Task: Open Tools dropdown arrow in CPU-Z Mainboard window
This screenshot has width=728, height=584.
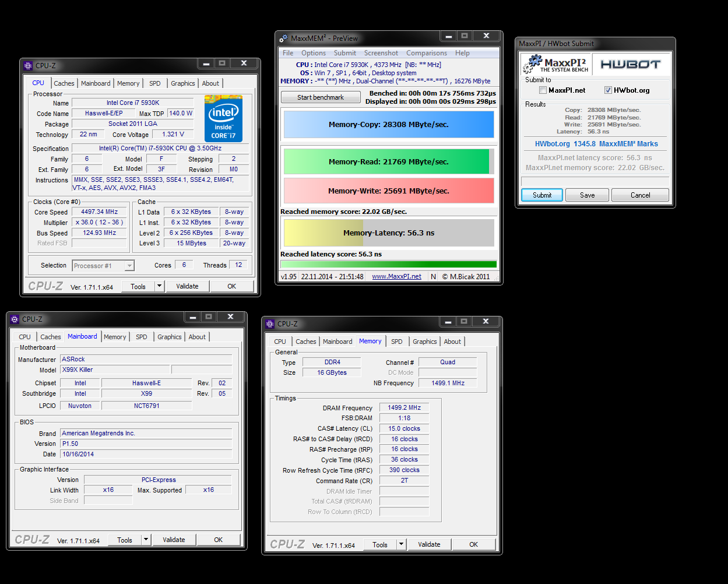Action: pos(146,540)
